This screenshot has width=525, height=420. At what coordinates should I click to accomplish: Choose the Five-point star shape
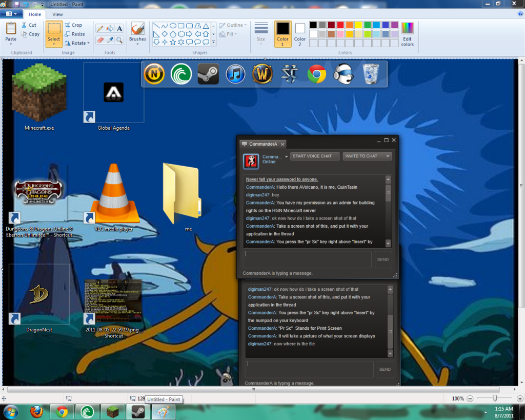click(x=173, y=42)
